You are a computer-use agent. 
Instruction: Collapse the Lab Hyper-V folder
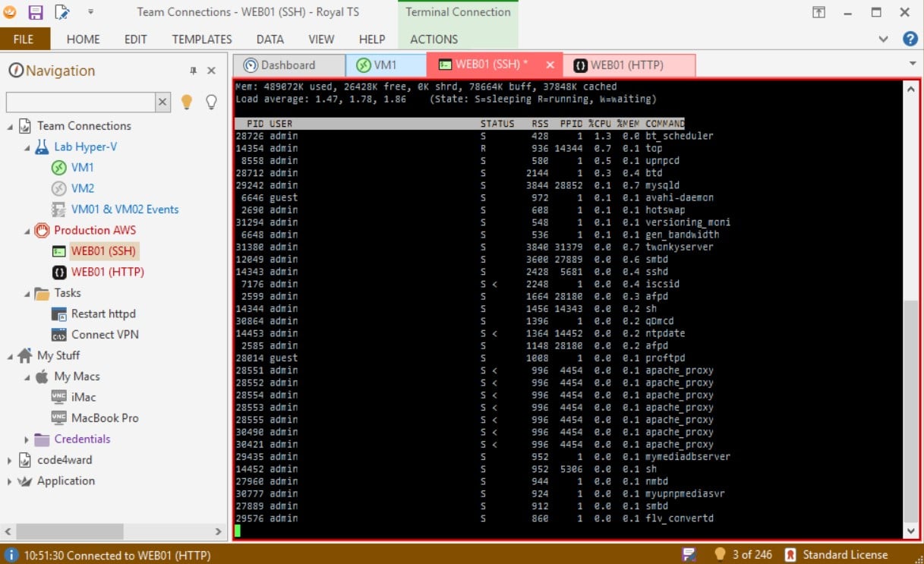27,148
